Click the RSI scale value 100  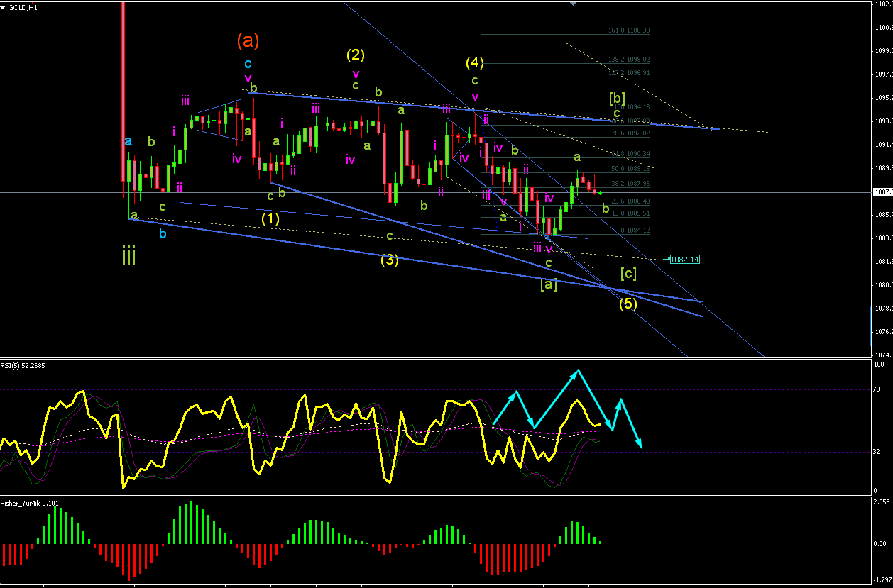pos(880,365)
